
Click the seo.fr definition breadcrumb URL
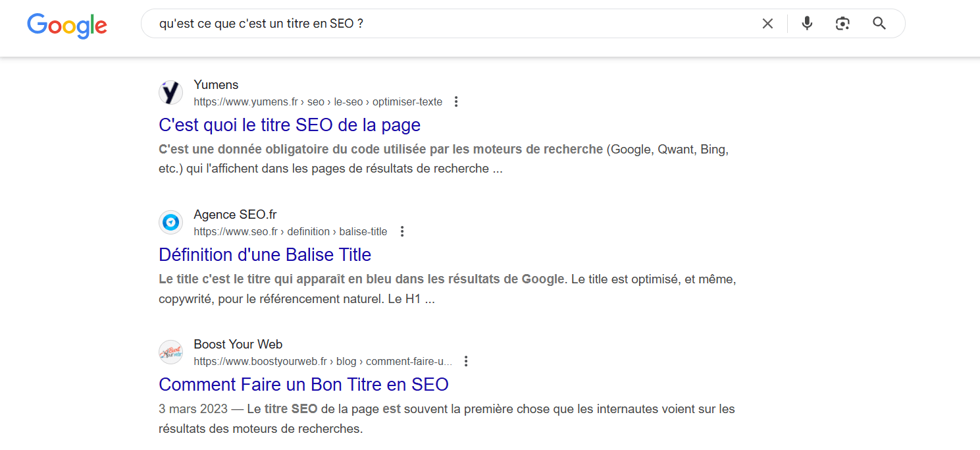pos(290,232)
